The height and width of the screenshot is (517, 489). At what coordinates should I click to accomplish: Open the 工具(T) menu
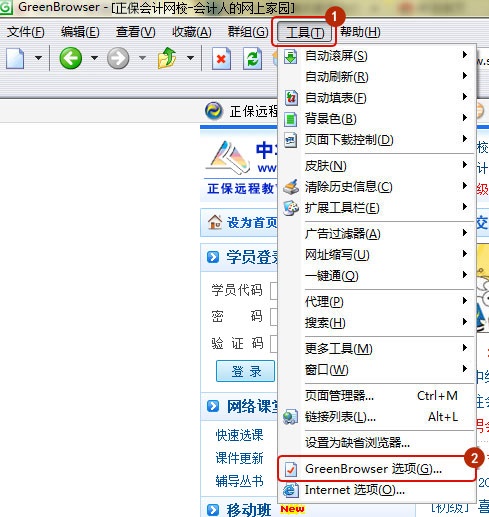point(305,32)
